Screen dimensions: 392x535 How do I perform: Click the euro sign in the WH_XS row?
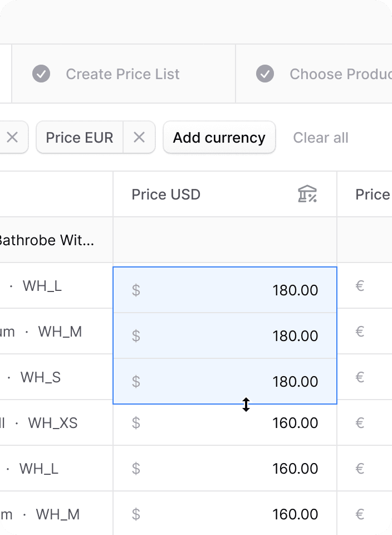click(360, 423)
